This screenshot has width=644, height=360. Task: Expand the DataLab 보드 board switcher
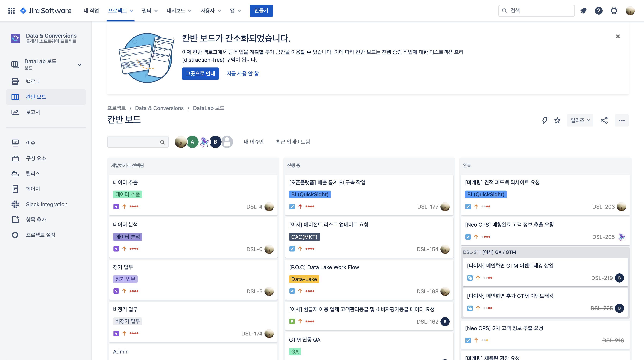point(80,65)
